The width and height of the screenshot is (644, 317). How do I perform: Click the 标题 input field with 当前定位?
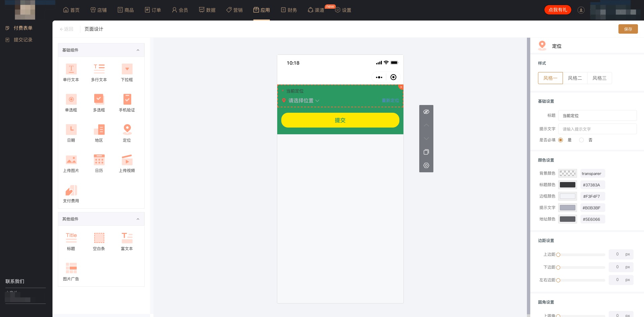597,115
